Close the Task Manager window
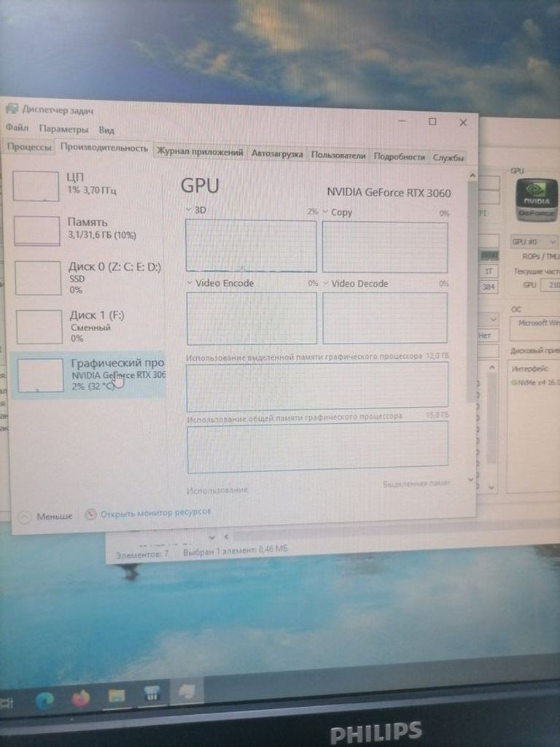 463,123
